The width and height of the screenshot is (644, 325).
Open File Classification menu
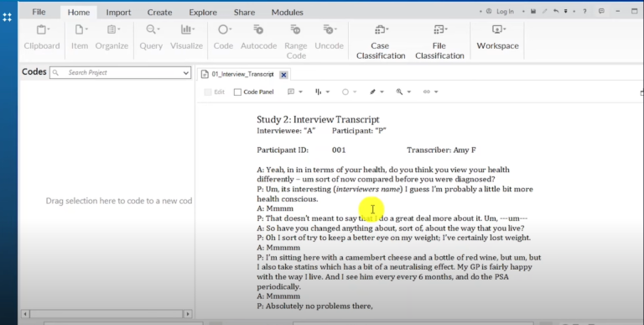click(439, 42)
